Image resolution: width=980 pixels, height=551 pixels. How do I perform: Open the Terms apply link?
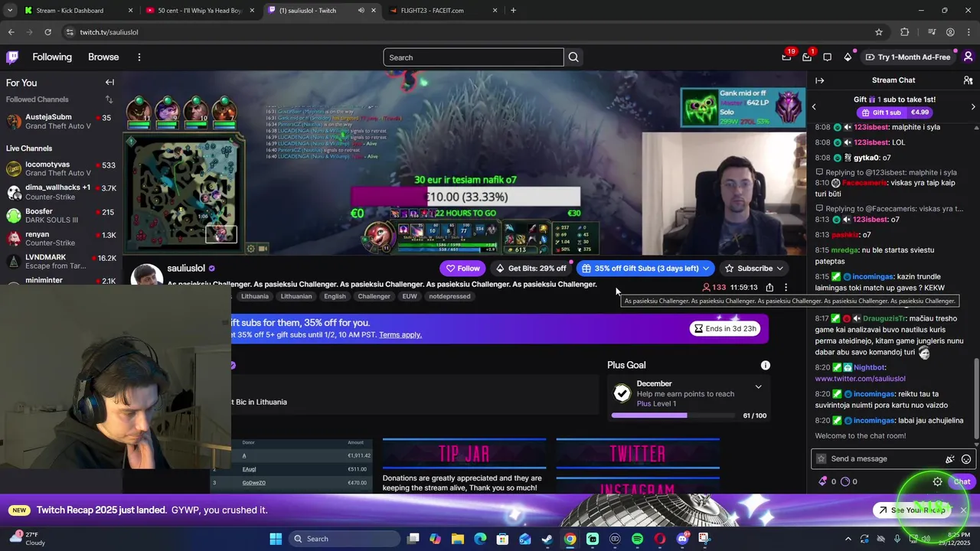(400, 335)
